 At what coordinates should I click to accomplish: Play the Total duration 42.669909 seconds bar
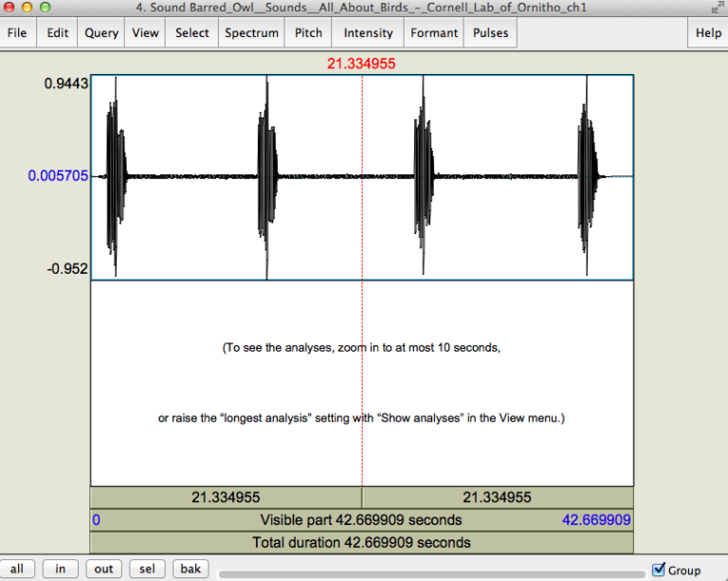[x=361, y=543]
